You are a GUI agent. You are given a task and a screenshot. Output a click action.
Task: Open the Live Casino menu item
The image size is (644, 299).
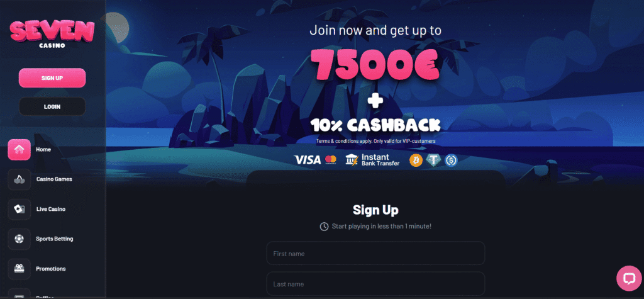(51, 210)
